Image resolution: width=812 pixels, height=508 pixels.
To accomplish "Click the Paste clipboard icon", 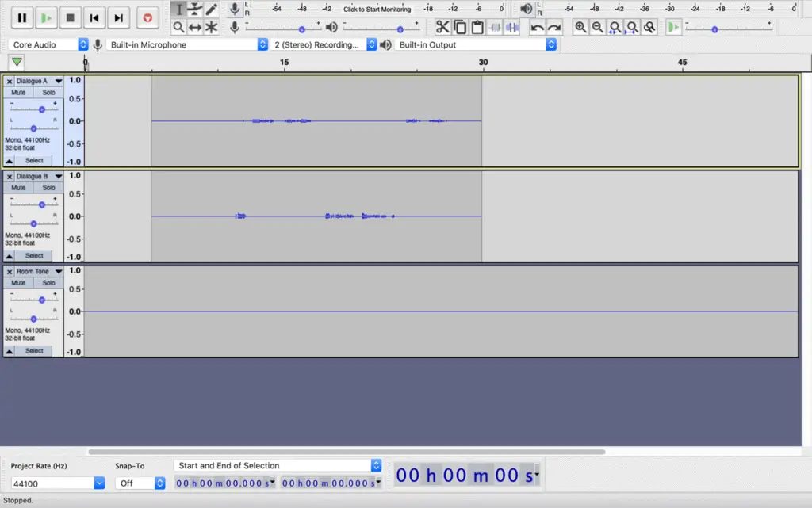I will 477,27.
